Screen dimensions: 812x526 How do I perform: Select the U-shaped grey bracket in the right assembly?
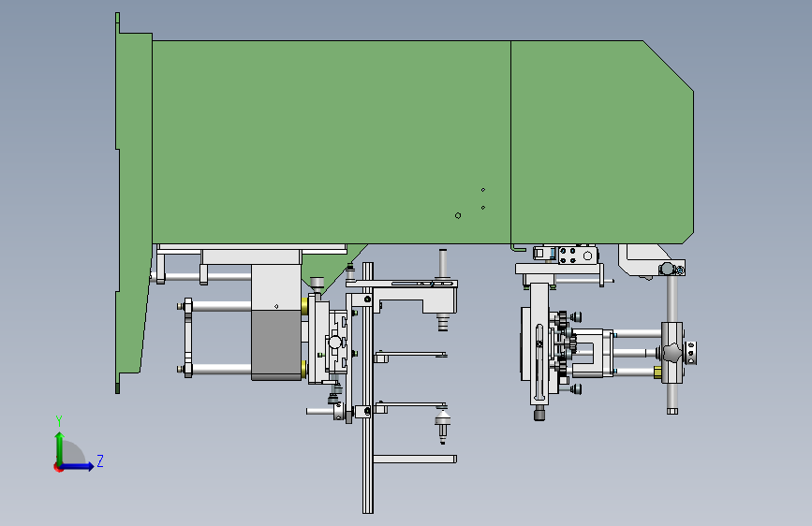pos(589,353)
